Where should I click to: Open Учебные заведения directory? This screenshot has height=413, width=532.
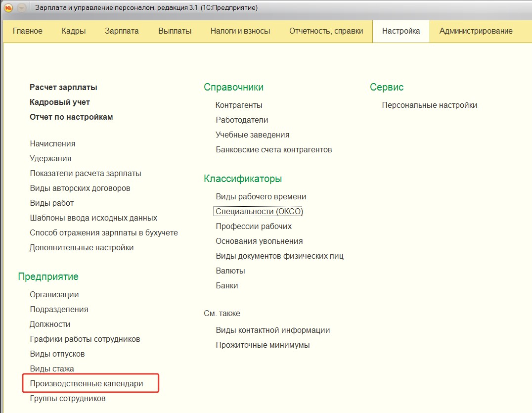click(x=253, y=135)
